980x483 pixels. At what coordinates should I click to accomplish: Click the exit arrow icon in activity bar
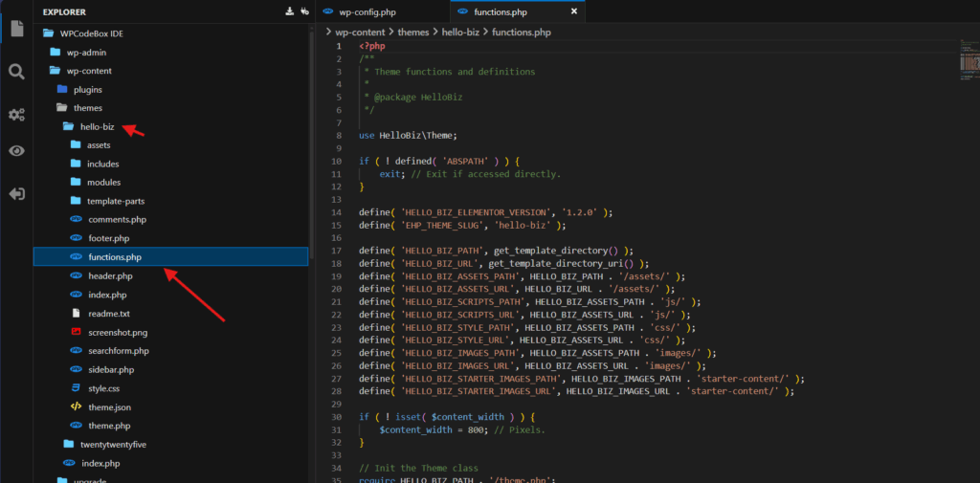[17, 194]
